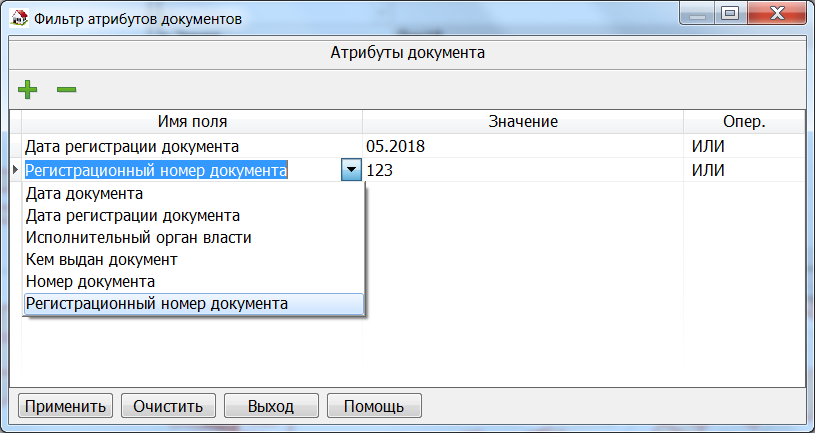The image size is (815, 433).
Task: Select 'Регистрационный номер документа' list option
Action: pos(156,303)
